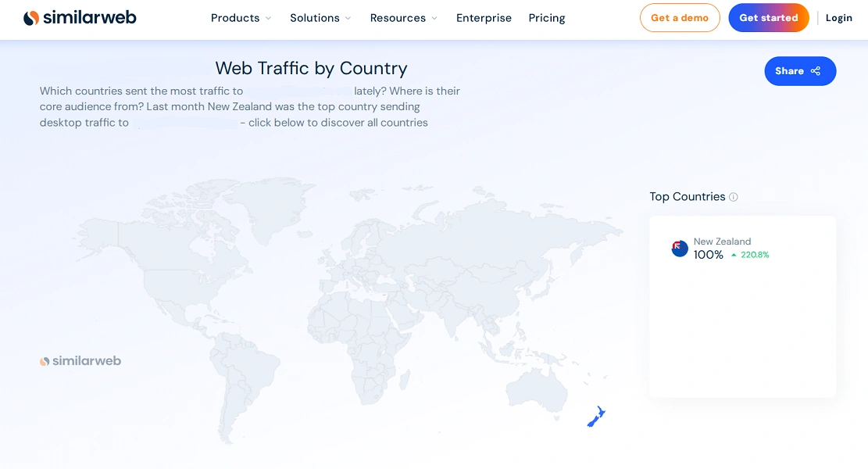Click the Similarweb logo in header
868x469 pixels.
[x=80, y=18]
